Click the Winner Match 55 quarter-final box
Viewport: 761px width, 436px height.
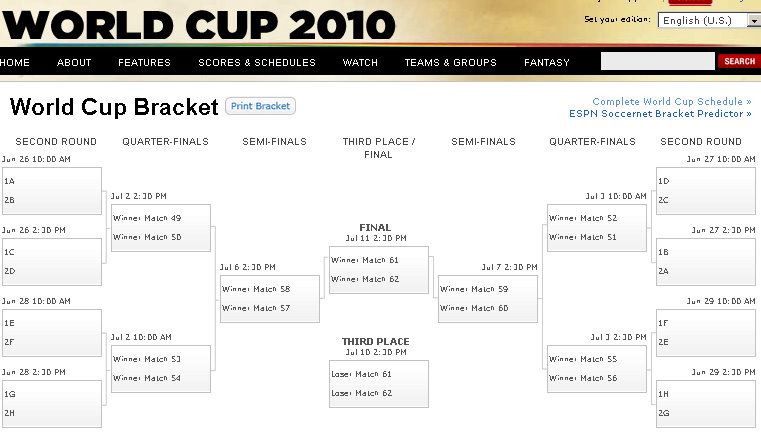pyautogui.click(x=597, y=369)
